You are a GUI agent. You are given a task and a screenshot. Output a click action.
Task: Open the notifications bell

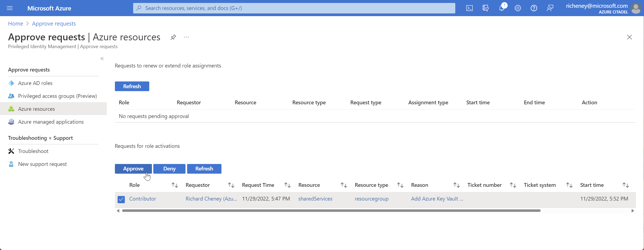point(501,8)
